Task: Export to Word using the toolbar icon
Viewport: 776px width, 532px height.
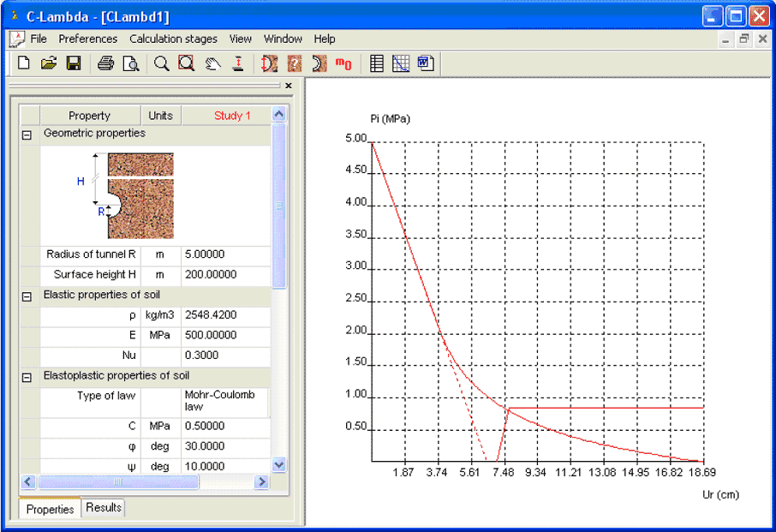Action: pyautogui.click(x=426, y=63)
